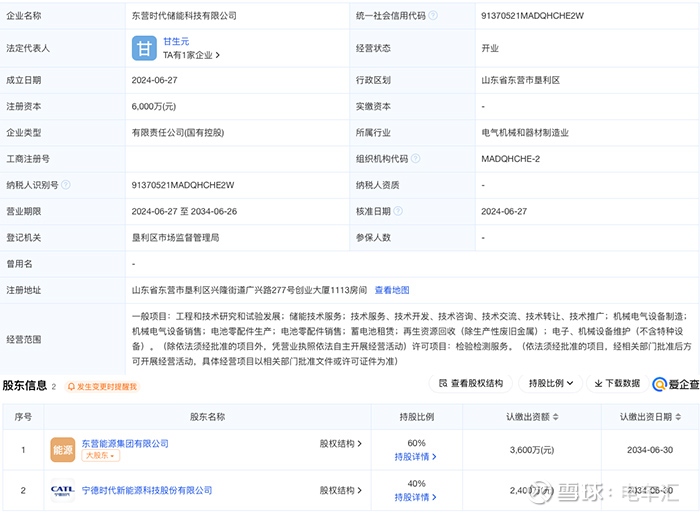Expand 股权结构 for 宁德时代新能源科技股份有限公司
The height and width of the screenshot is (514, 700).
[x=341, y=490]
